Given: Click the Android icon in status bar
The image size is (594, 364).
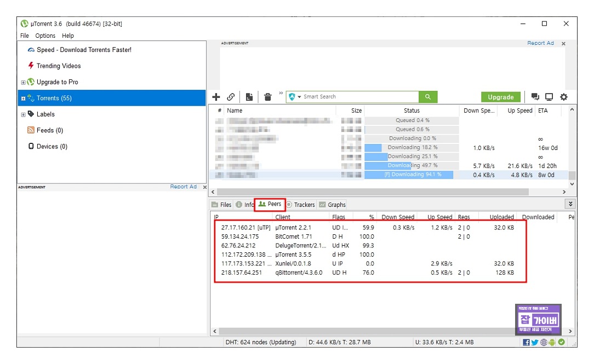Looking at the screenshot, I should 552,343.
